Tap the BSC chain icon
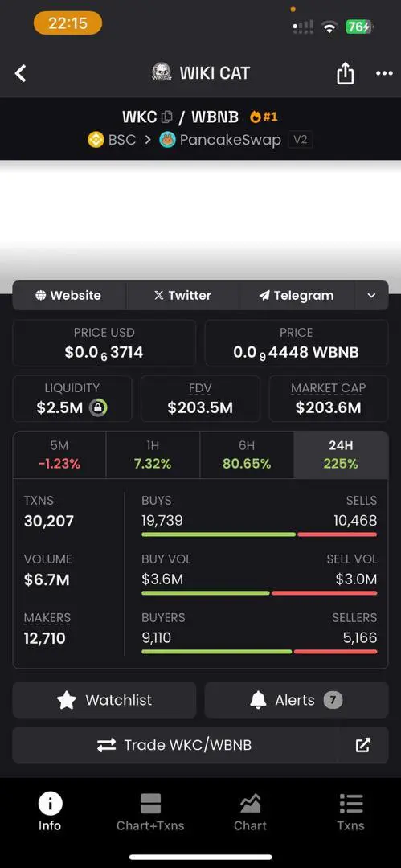 [96, 140]
